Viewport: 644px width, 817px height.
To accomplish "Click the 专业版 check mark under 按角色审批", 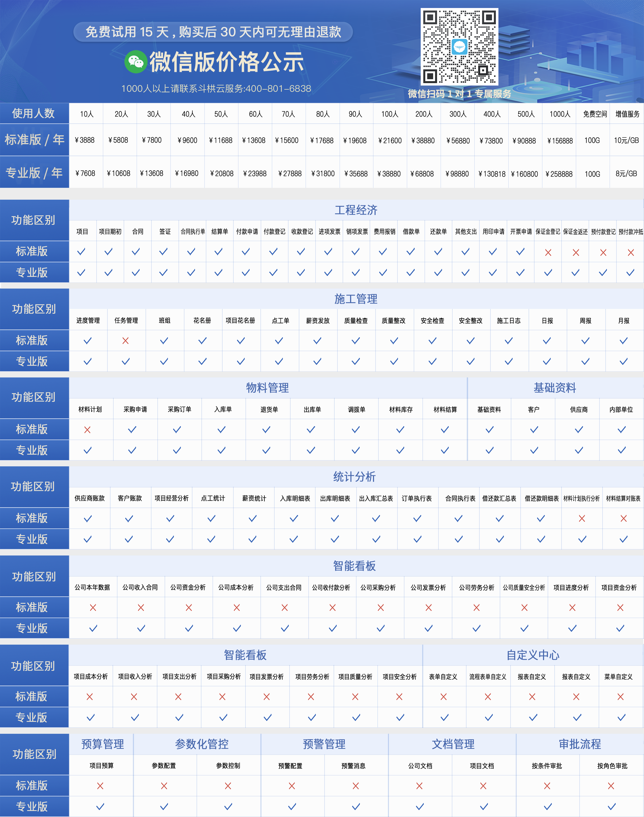I will coord(612,807).
